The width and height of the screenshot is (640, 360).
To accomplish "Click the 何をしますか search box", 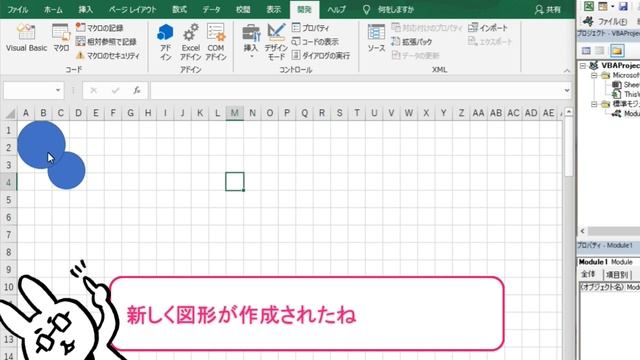I will [x=389, y=9].
